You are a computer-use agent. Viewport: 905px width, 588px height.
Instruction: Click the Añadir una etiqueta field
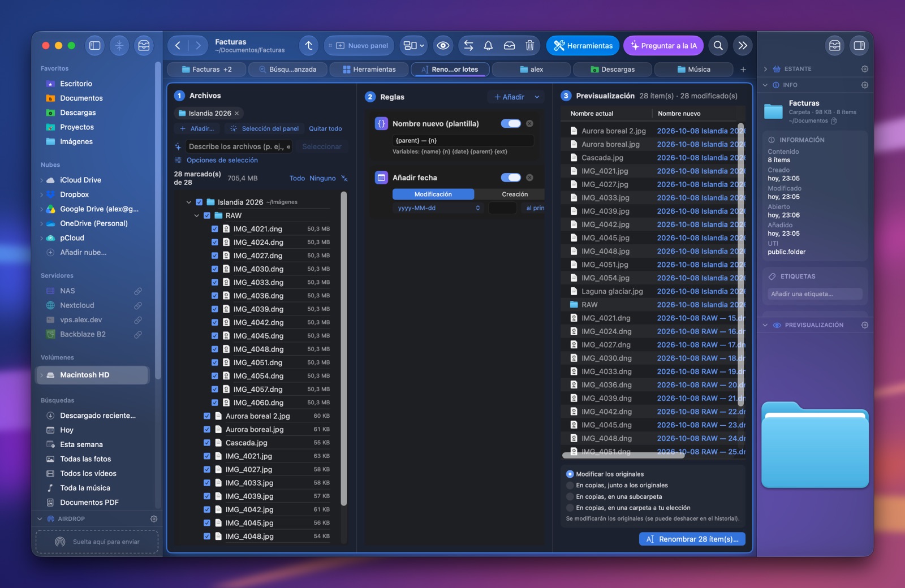click(815, 294)
